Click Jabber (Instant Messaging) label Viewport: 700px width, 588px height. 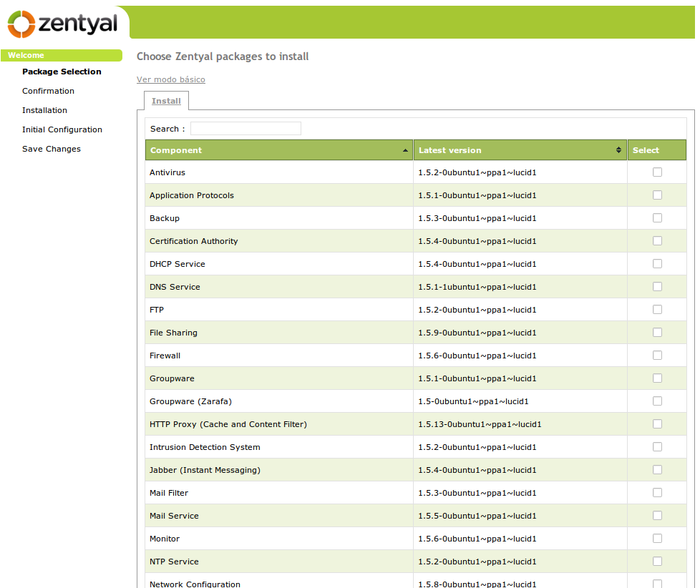pyautogui.click(x=205, y=470)
